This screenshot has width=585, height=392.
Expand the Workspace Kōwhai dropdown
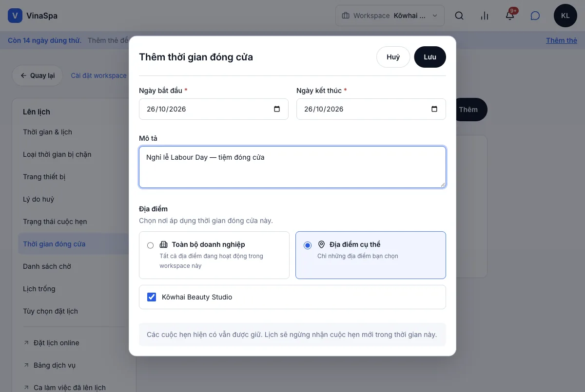(390, 16)
